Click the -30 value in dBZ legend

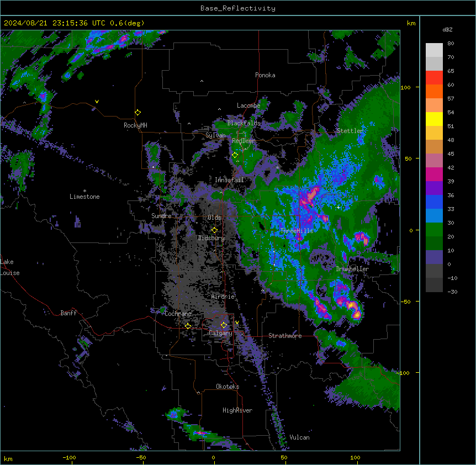click(452, 292)
